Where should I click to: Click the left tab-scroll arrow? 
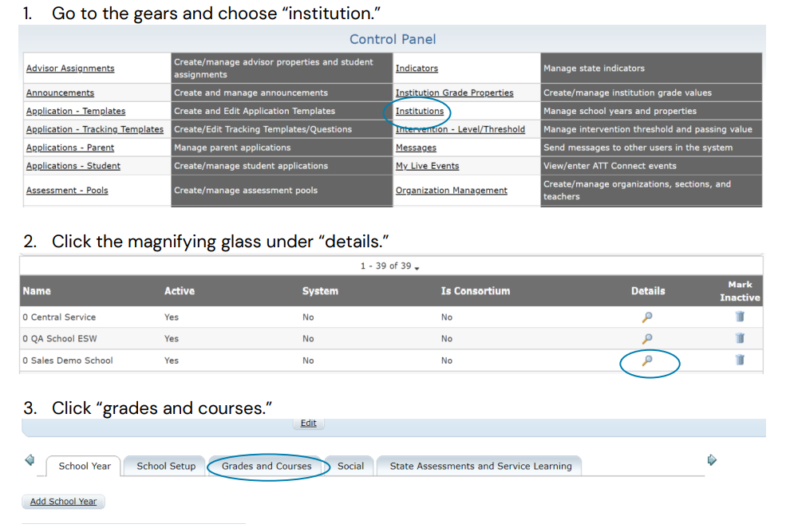pos(30,459)
